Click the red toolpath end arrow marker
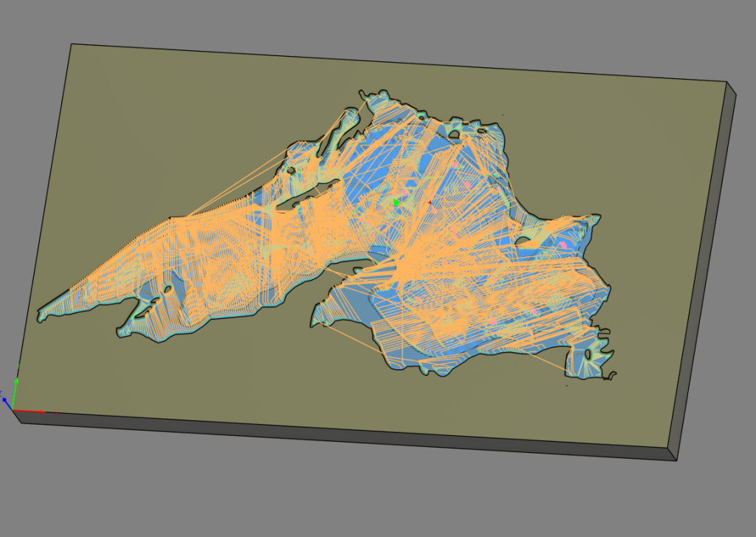This screenshot has width=756, height=537. [x=430, y=202]
